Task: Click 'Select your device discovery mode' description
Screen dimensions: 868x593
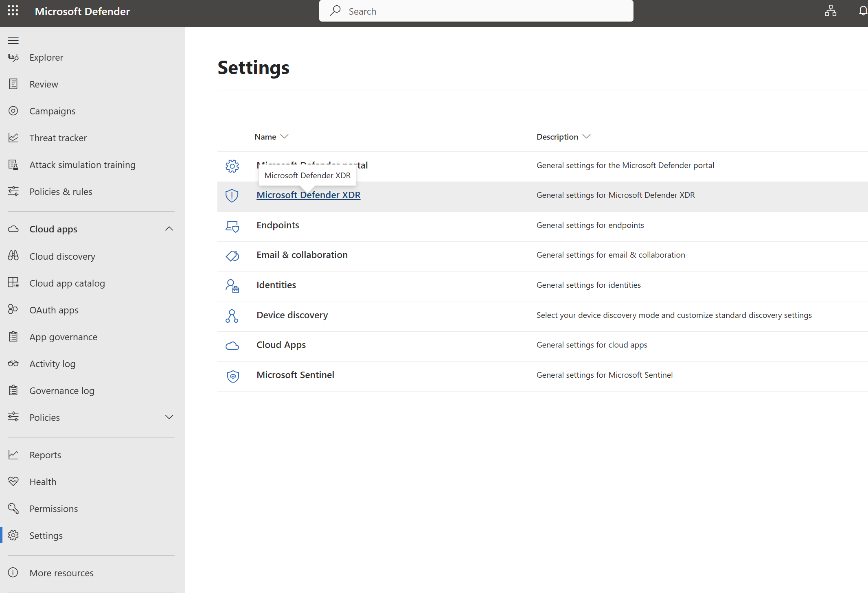Action: pyautogui.click(x=674, y=315)
